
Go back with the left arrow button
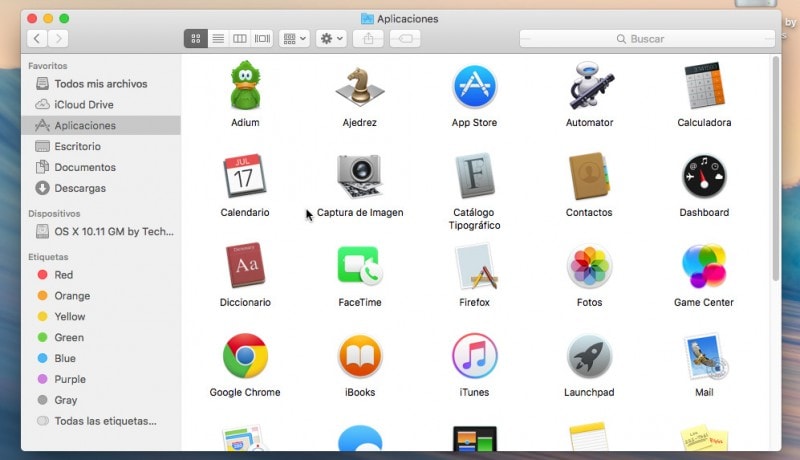tap(37, 38)
